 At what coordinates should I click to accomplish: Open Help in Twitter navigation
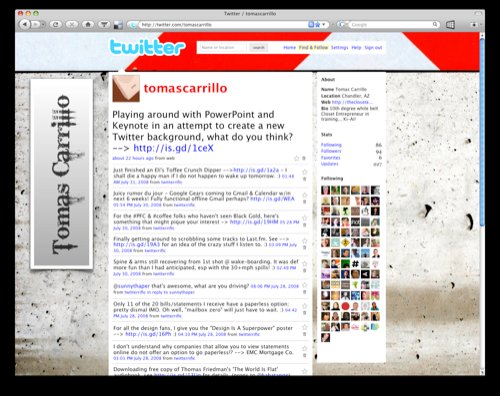point(356,48)
